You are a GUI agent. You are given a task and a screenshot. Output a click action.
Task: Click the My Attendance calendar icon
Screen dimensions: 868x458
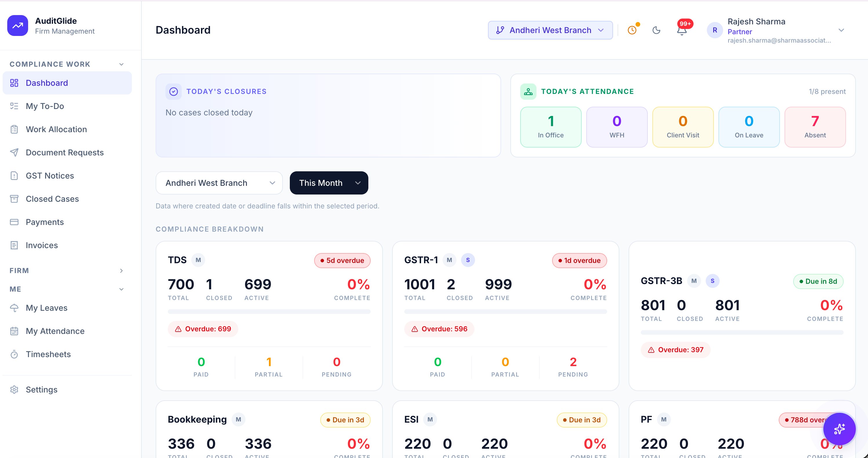[x=14, y=331]
